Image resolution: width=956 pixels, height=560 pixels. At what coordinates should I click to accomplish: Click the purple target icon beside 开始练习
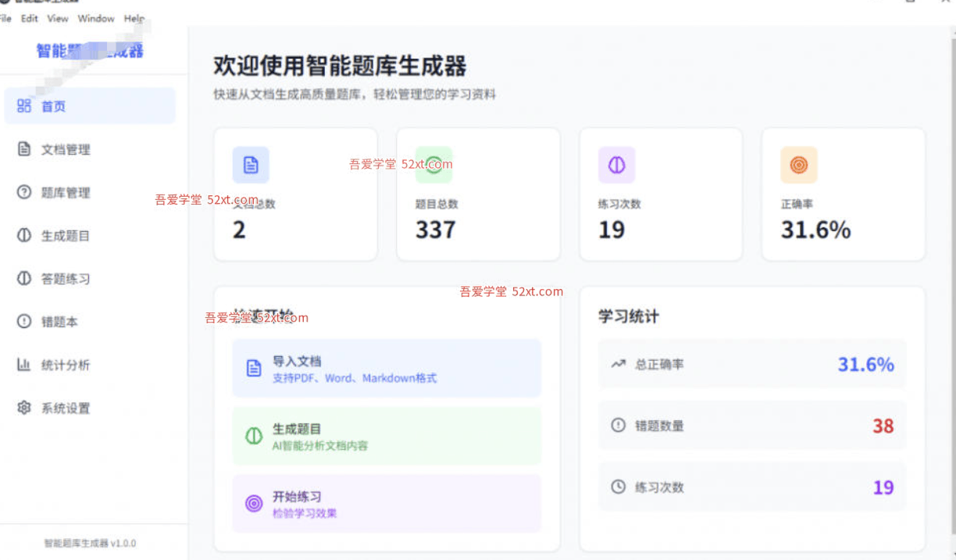coord(254,504)
